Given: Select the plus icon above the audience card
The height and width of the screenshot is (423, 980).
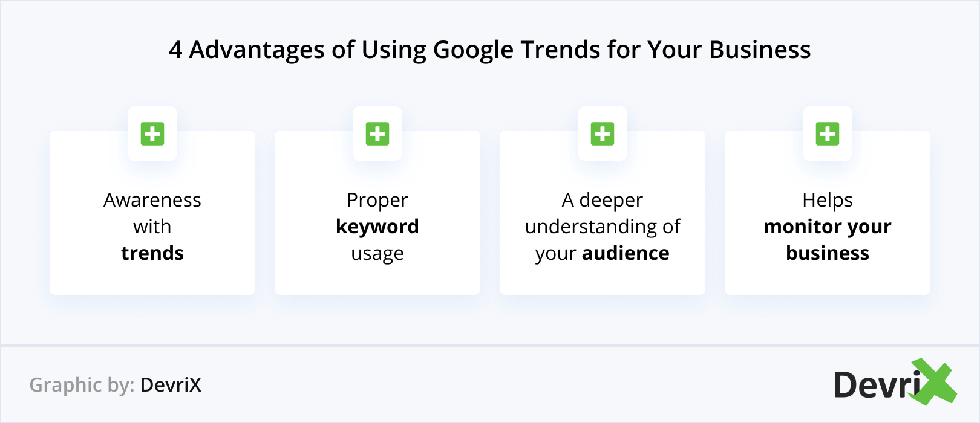Looking at the screenshot, I should coord(603,134).
